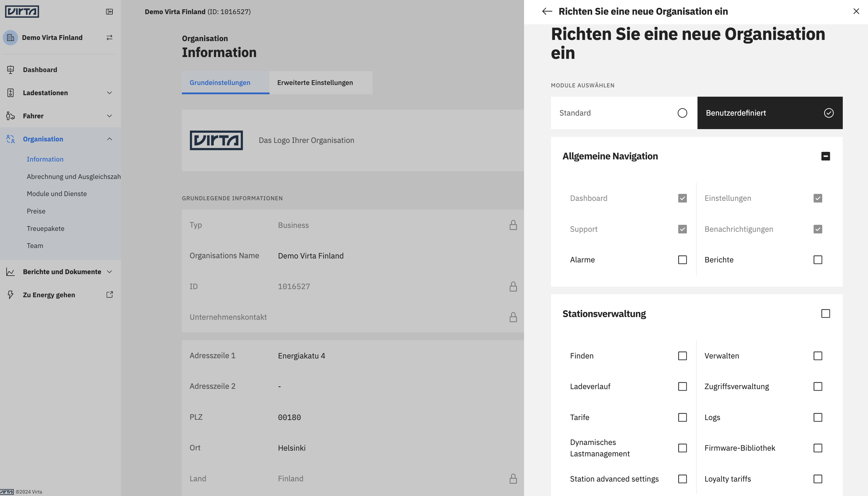Click the Dashboard presentation icon
The width and height of the screenshot is (868, 496).
(11, 69)
